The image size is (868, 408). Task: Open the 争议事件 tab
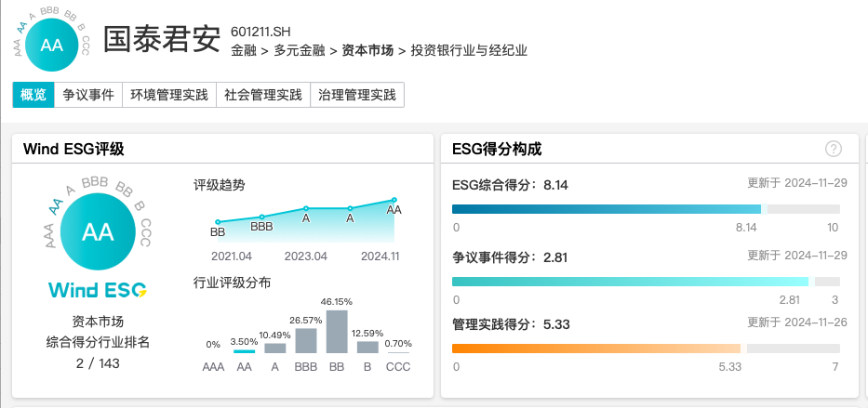[x=88, y=95]
